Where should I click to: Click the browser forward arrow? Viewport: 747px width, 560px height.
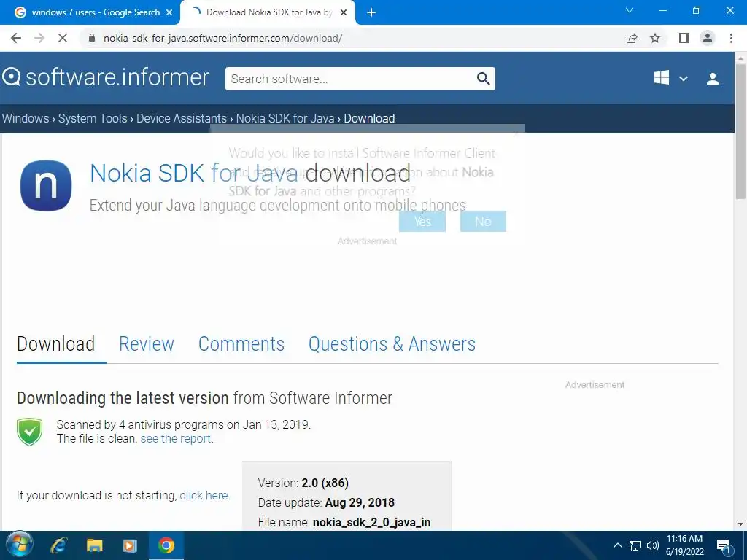pyautogui.click(x=39, y=38)
